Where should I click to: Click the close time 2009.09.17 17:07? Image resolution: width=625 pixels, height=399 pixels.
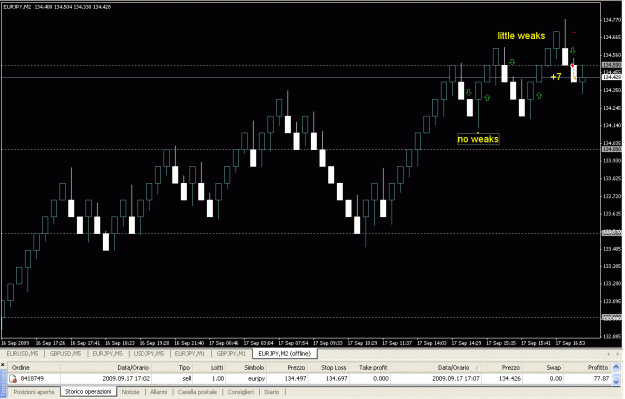point(456,379)
